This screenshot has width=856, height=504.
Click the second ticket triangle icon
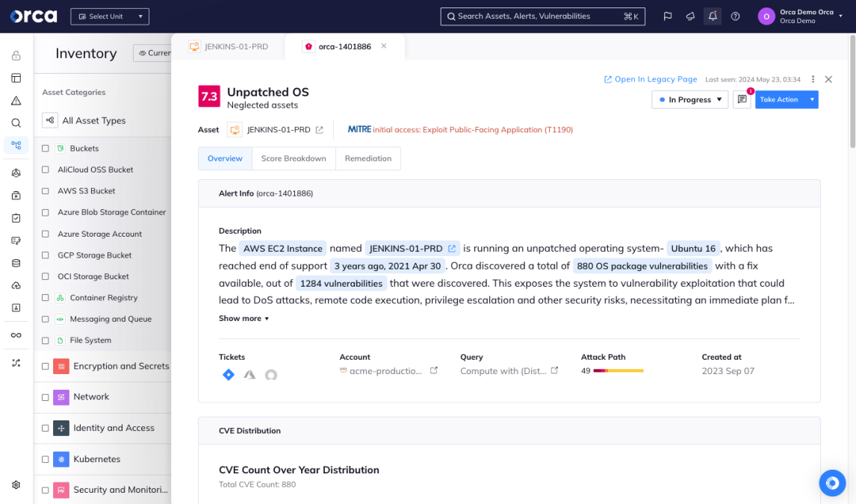[249, 375]
